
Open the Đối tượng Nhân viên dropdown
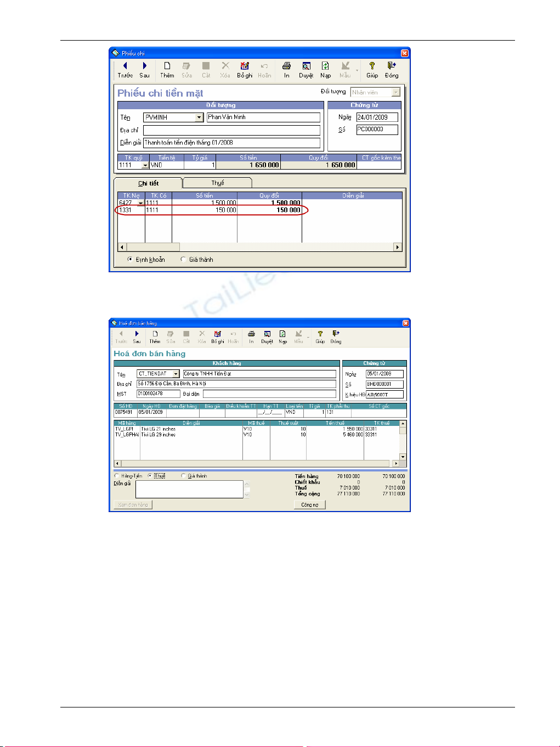click(x=395, y=92)
